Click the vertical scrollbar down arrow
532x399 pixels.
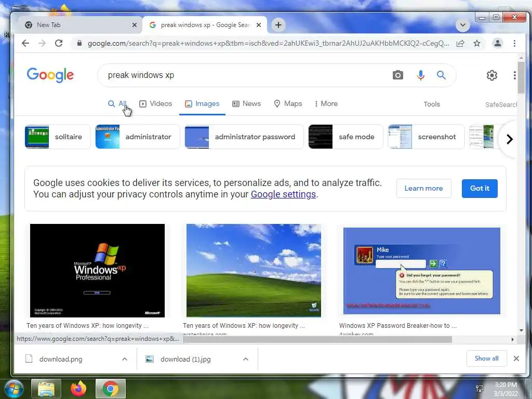(521, 330)
